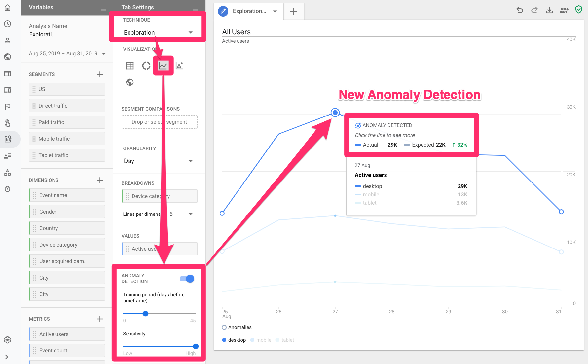Select the line chart visualization
The width and height of the screenshot is (588, 364).
click(x=163, y=66)
